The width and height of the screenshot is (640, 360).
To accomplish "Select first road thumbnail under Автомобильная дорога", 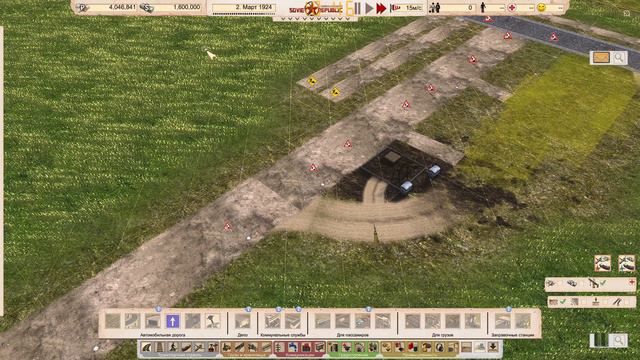I will click(x=113, y=321).
